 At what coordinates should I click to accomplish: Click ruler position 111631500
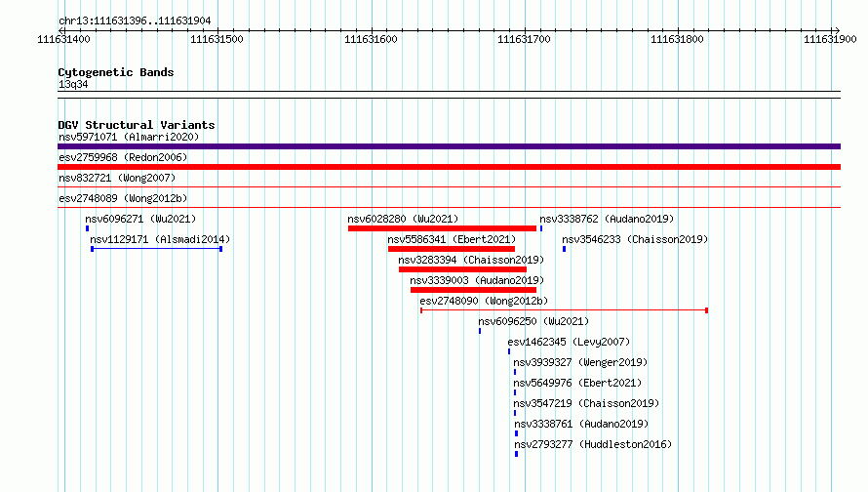[217, 39]
